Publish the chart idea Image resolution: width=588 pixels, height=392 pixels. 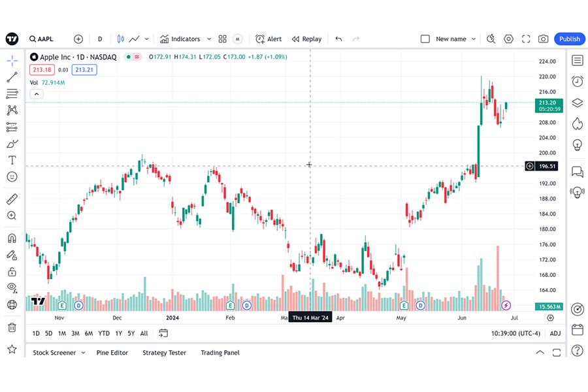(569, 39)
